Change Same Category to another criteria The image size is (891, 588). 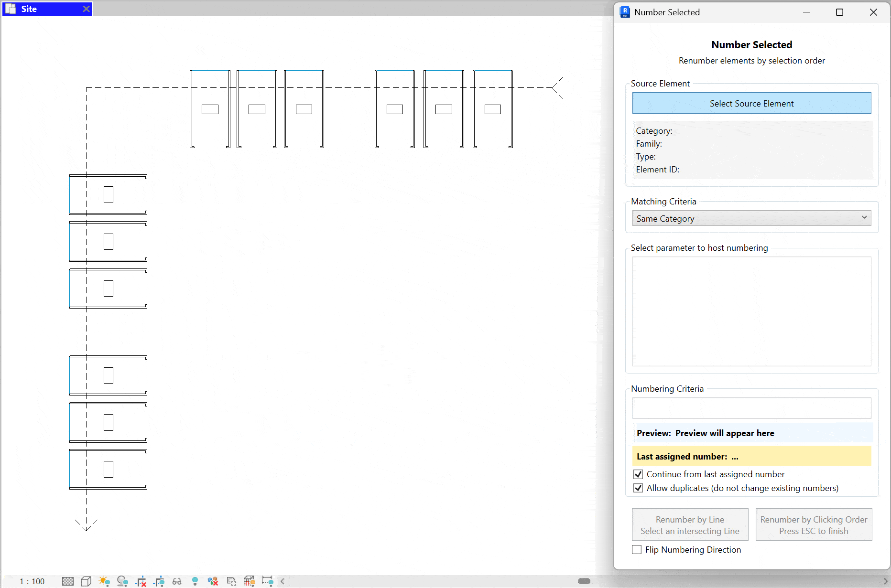pos(751,218)
